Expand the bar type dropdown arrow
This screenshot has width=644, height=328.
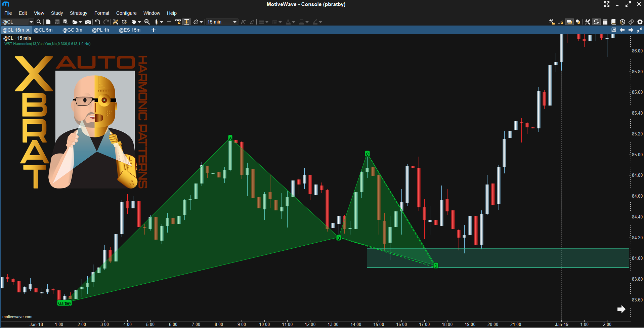[162, 22]
